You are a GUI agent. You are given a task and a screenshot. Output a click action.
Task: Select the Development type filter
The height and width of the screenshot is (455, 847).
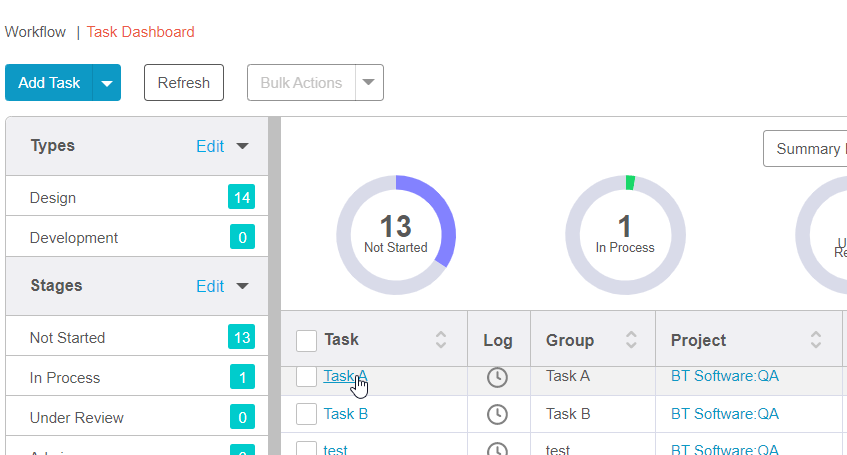[x=74, y=238]
